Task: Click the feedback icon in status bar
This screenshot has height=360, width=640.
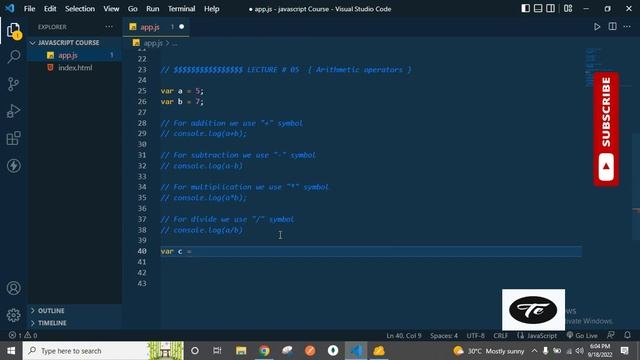Action: tap(611, 336)
